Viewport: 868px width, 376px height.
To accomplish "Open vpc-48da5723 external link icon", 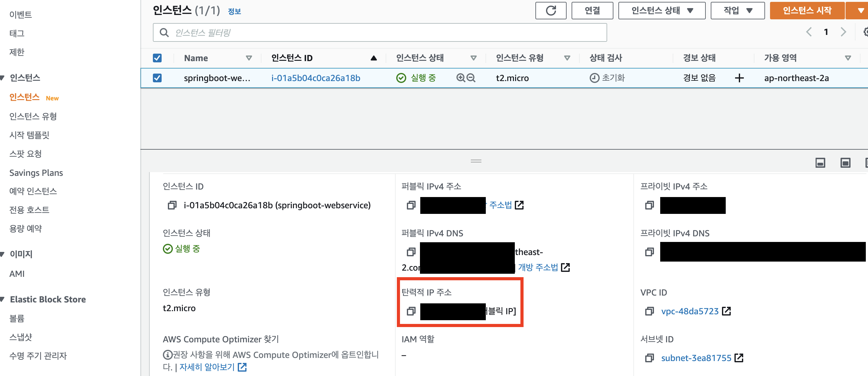I will click(726, 311).
